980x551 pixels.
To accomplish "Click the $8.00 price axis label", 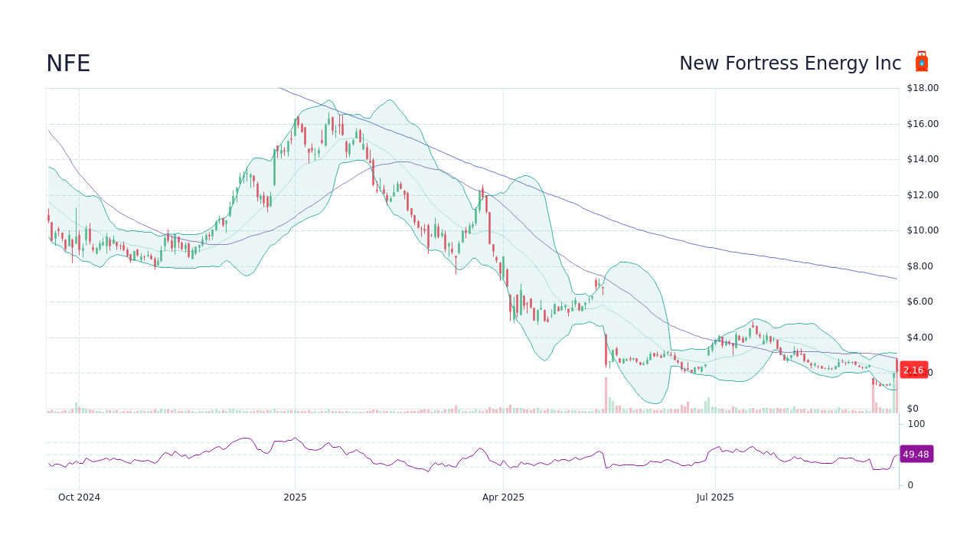I will pyautogui.click(x=920, y=266).
